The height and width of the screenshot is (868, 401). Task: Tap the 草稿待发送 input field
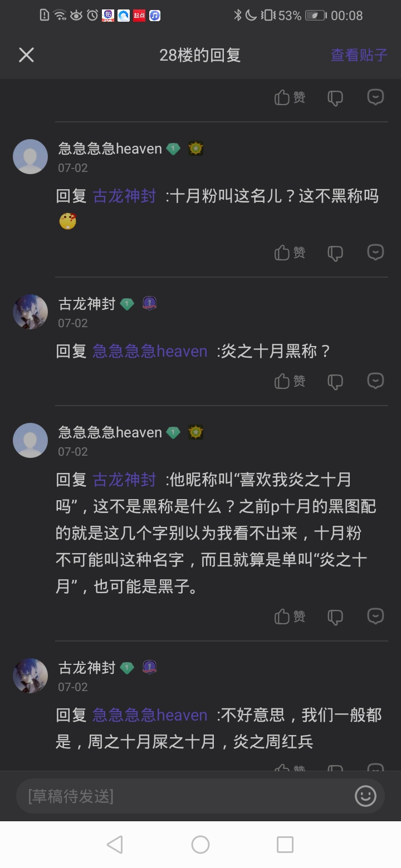(184, 796)
